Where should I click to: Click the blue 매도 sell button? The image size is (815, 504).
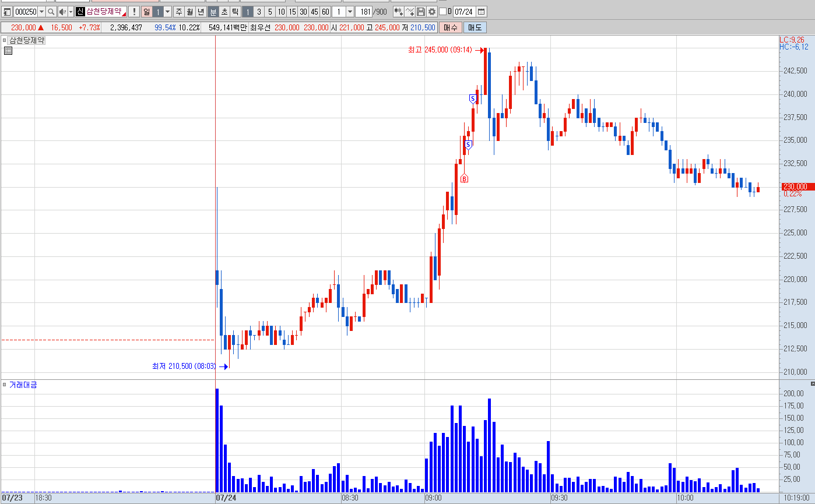tap(475, 27)
